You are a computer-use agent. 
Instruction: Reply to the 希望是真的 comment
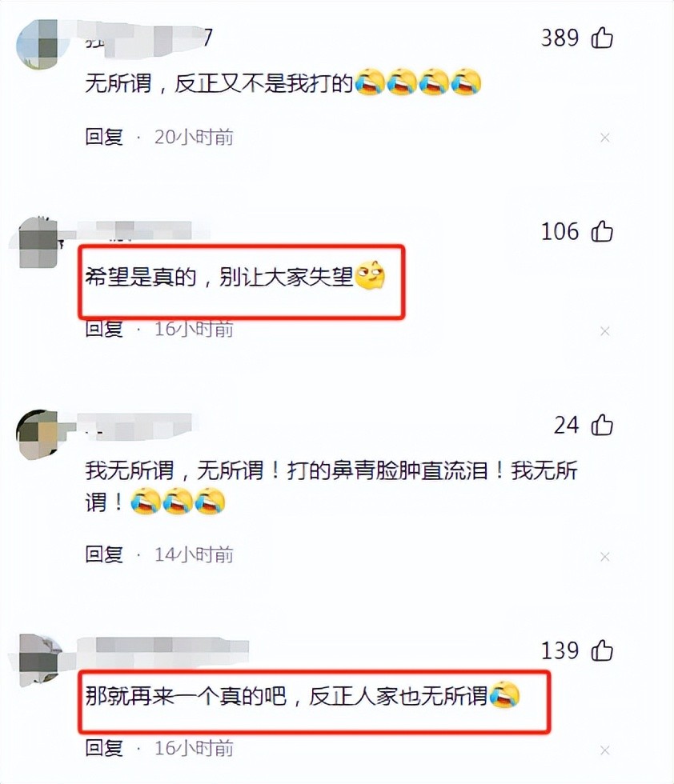(x=104, y=329)
